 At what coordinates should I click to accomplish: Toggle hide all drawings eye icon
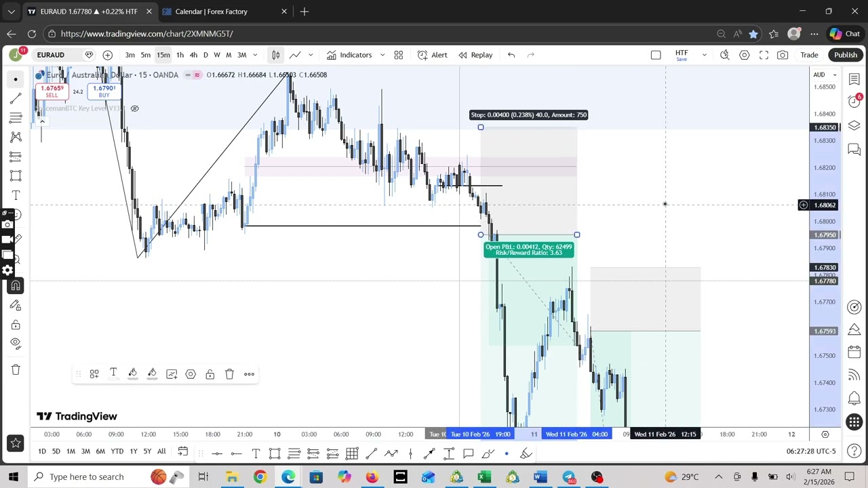15,344
